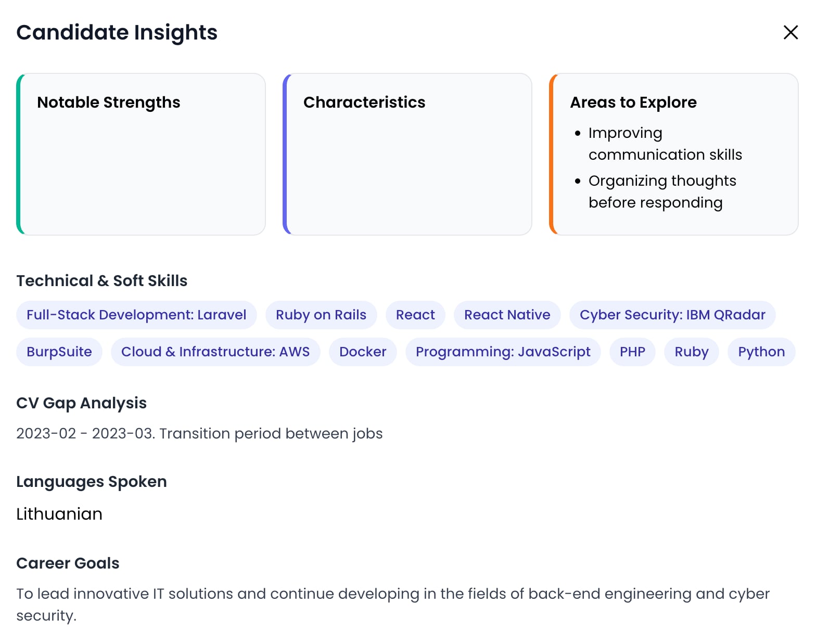Click the Areas to Explore heading
Viewport: 816px width, 644px height.
tap(633, 102)
